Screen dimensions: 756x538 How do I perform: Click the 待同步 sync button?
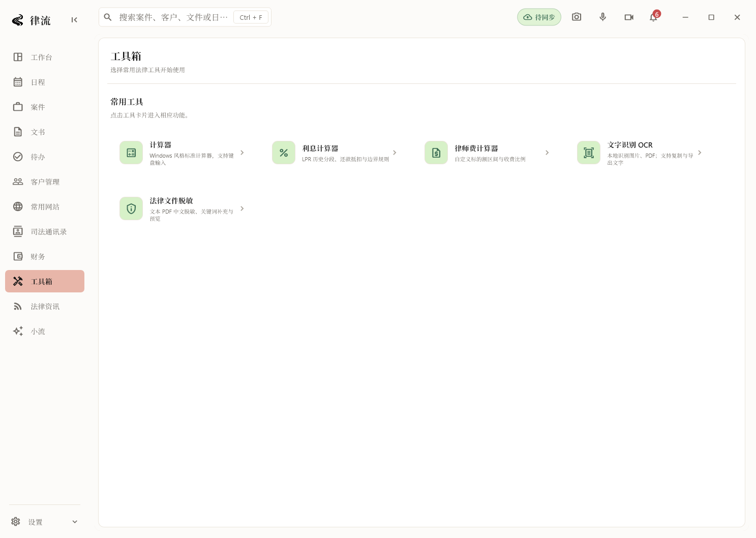click(539, 17)
